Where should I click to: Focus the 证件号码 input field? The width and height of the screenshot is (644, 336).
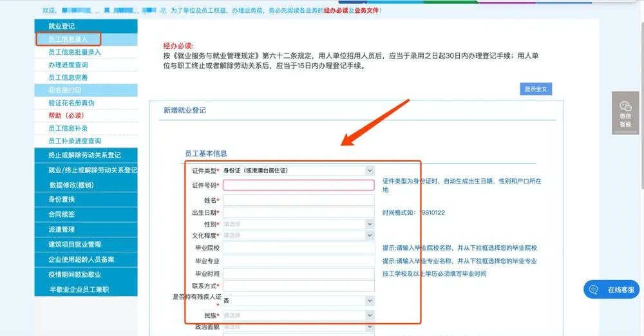[299, 185]
